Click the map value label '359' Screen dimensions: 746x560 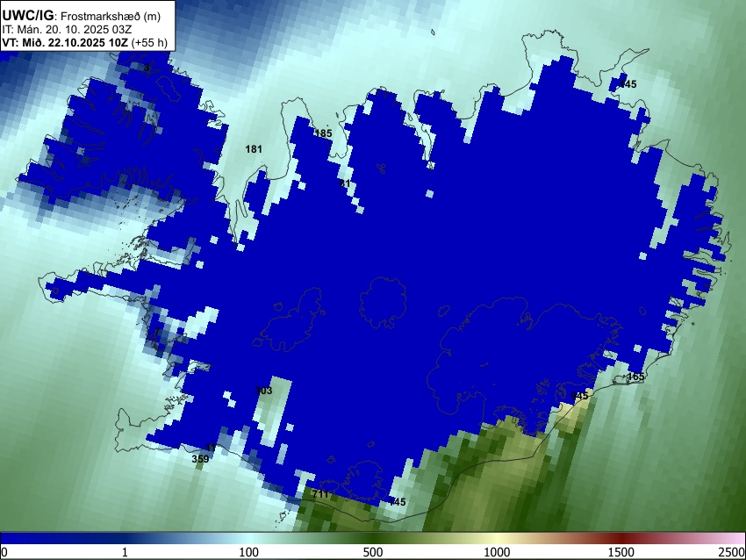tap(200, 459)
